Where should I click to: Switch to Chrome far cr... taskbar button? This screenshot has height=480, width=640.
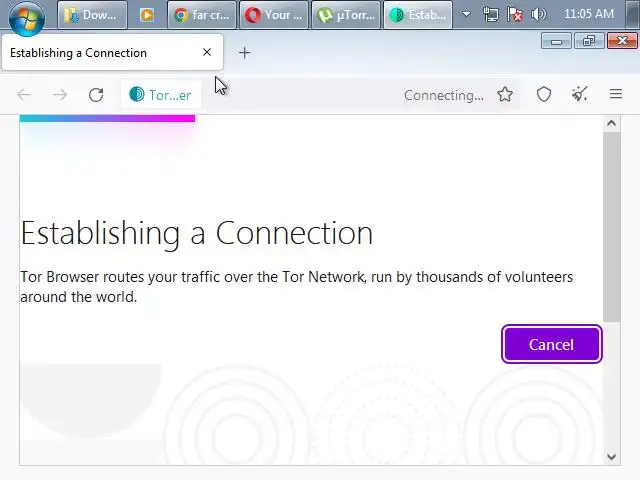pos(202,15)
